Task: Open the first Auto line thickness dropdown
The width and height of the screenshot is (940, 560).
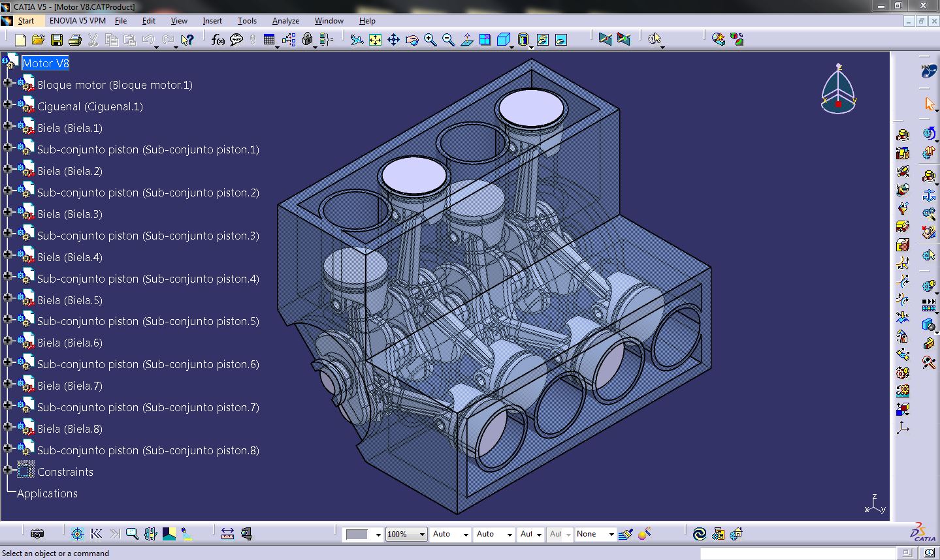Action: (466, 535)
